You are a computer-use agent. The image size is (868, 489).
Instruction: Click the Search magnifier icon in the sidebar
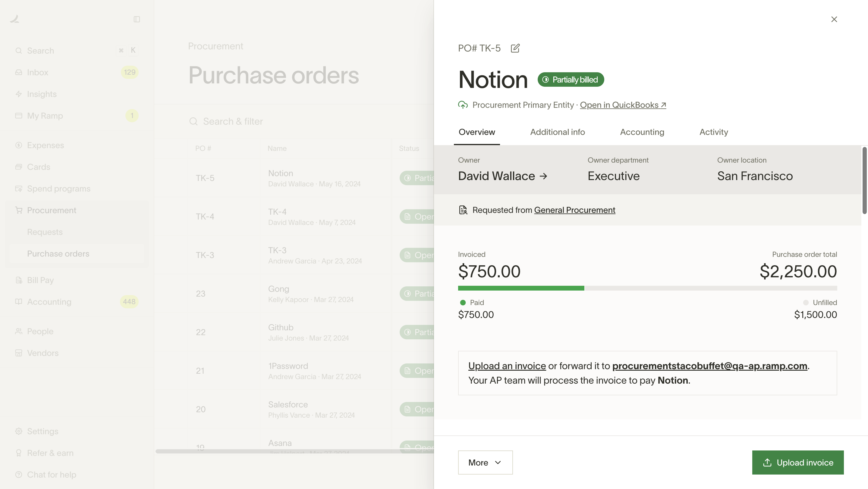pyautogui.click(x=19, y=51)
